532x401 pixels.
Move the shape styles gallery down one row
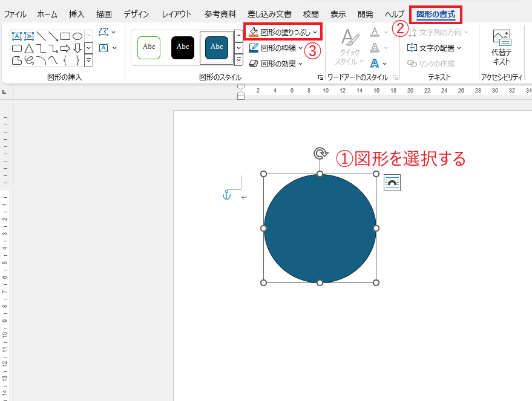pos(238,48)
